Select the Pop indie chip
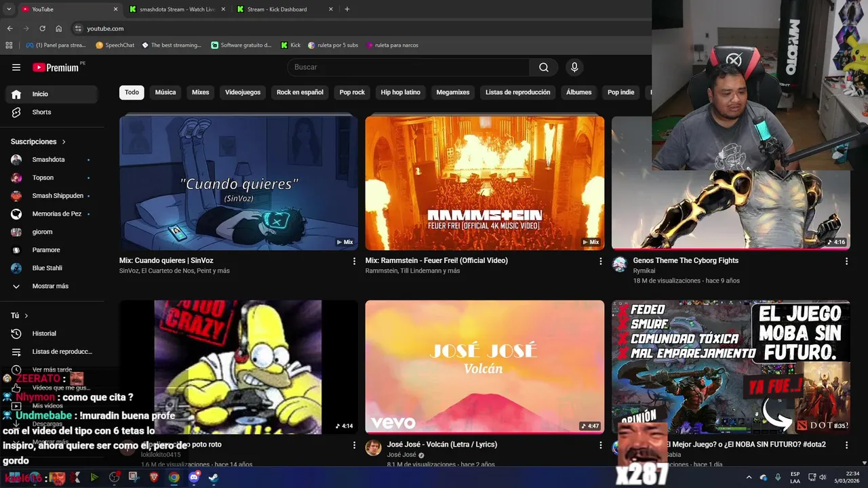This screenshot has width=868, height=488. tap(621, 92)
